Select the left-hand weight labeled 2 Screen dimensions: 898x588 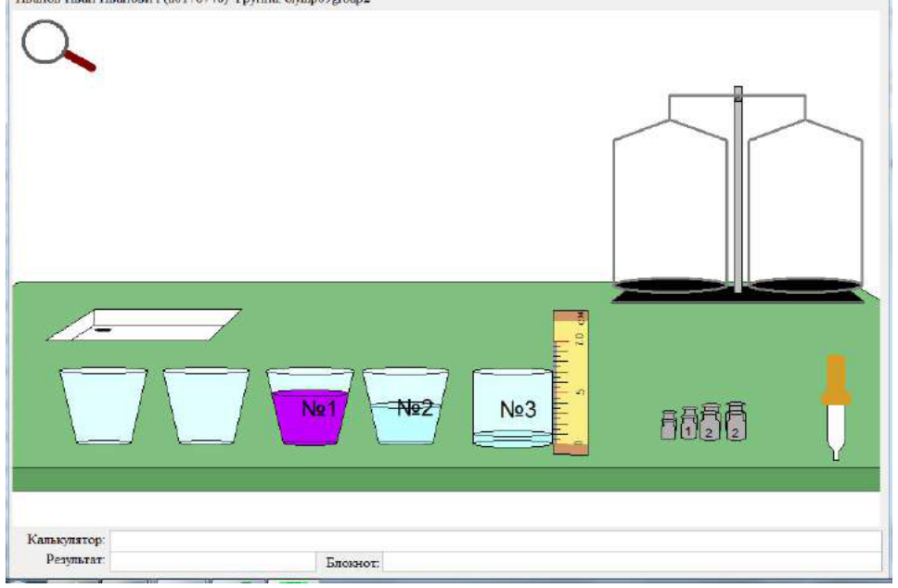(x=711, y=422)
